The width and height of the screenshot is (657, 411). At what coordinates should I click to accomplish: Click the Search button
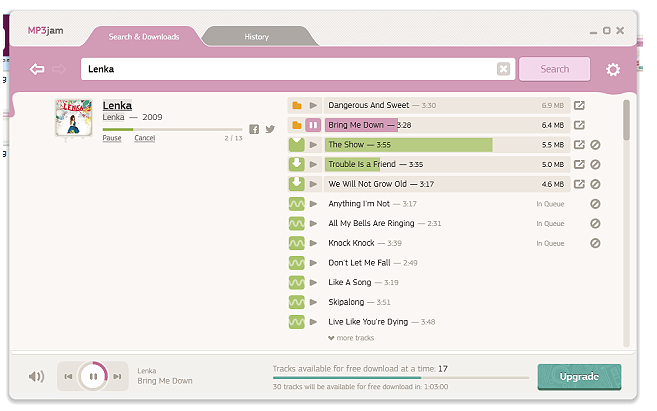tap(554, 69)
